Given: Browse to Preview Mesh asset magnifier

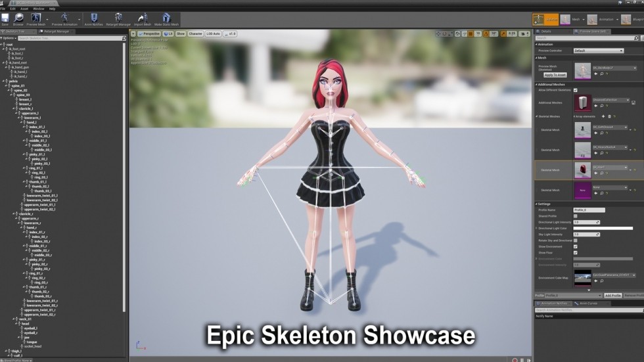Looking at the screenshot, I should coord(602,74).
